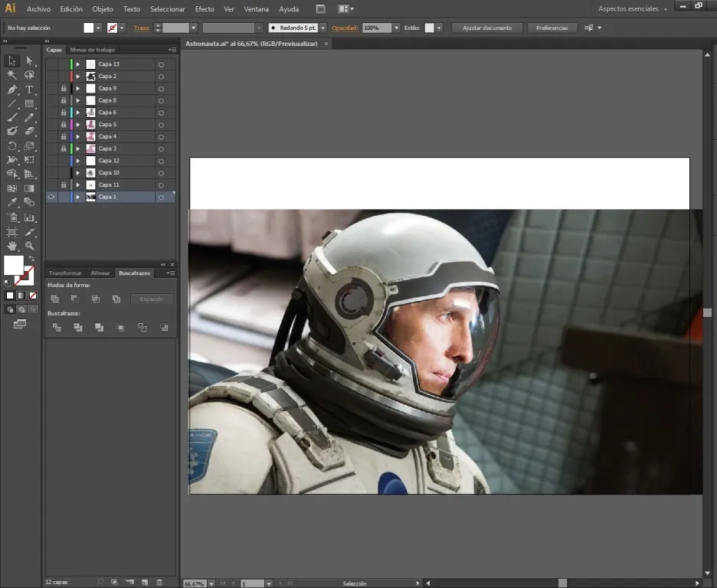Expand the Capa 13 layer contents
The height and width of the screenshot is (588, 717).
click(x=77, y=64)
